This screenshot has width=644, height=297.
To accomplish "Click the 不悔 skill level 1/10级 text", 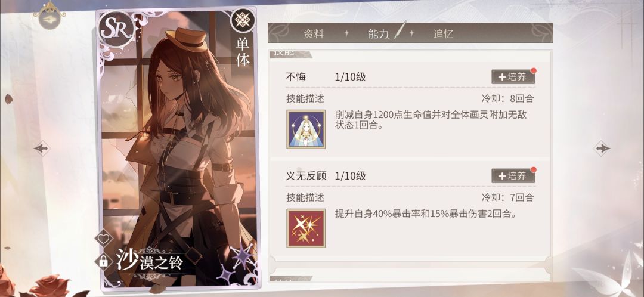I will [351, 77].
